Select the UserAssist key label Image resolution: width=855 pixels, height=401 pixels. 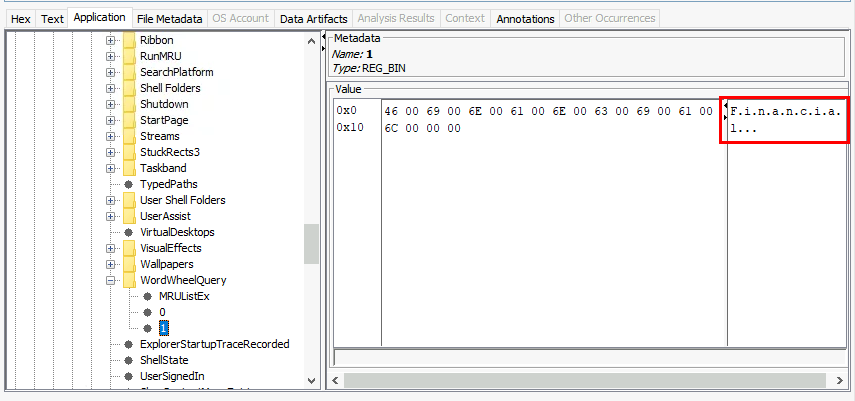tap(165, 216)
